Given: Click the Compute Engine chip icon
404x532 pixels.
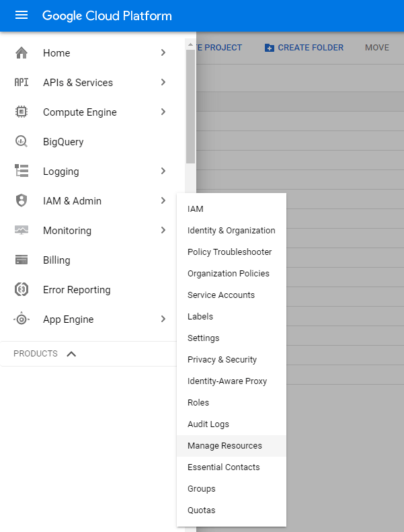Looking at the screenshot, I should point(22,112).
